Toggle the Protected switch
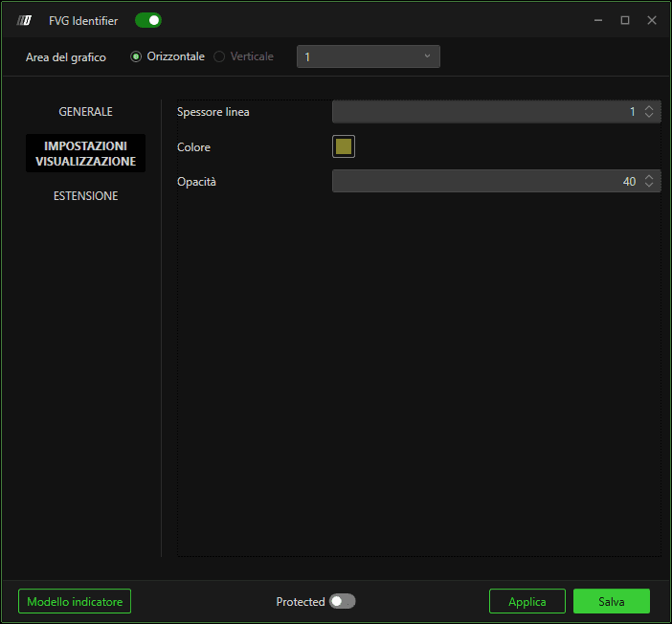The image size is (672, 624). tap(342, 601)
